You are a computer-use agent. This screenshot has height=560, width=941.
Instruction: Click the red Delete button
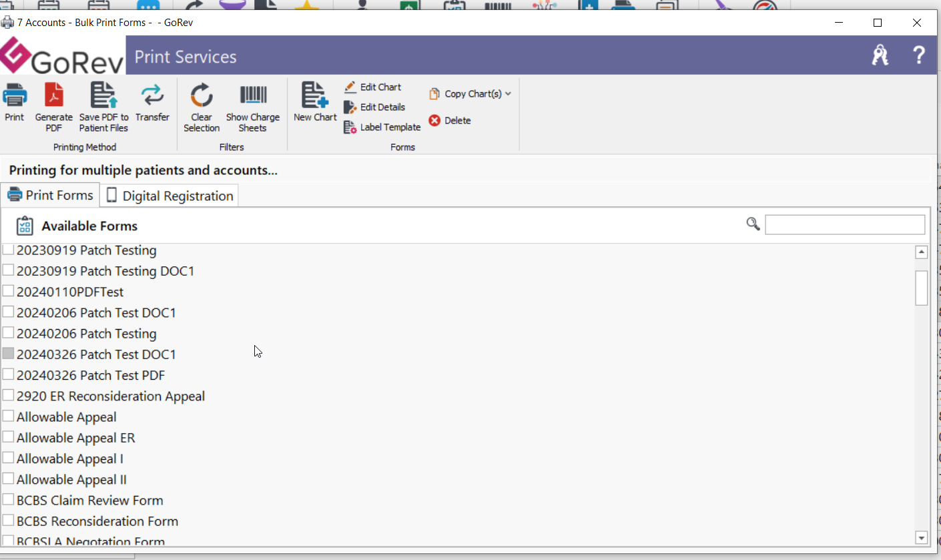pyautogui.click(x=450, y=121)
